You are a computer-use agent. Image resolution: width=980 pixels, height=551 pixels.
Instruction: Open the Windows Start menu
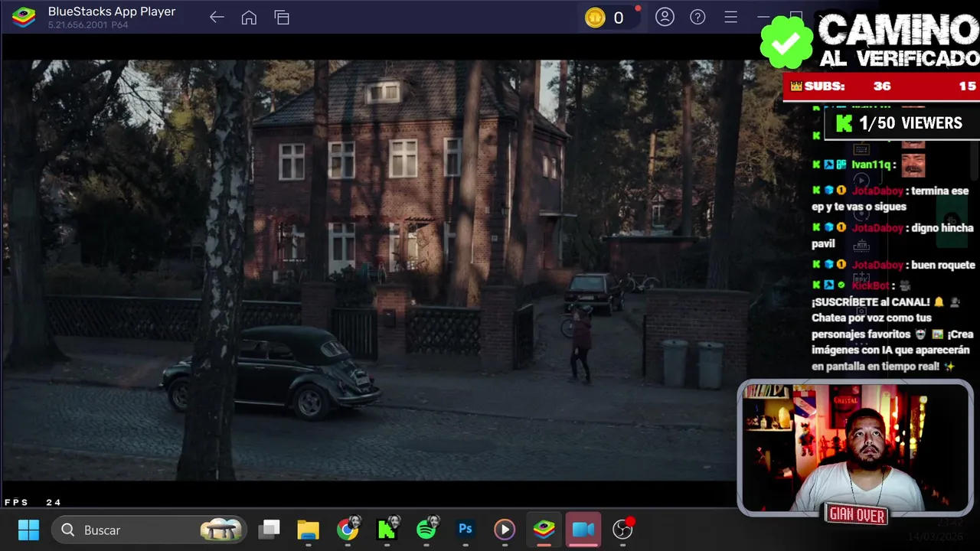28,530
